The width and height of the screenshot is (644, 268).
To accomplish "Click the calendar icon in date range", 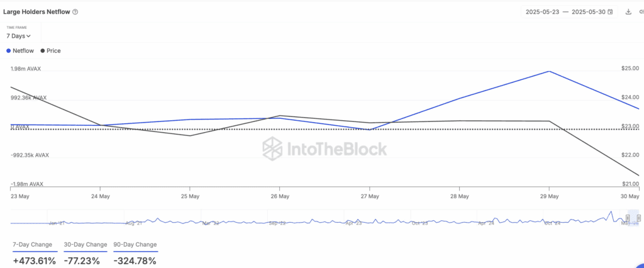I will (x=610, y=12).
